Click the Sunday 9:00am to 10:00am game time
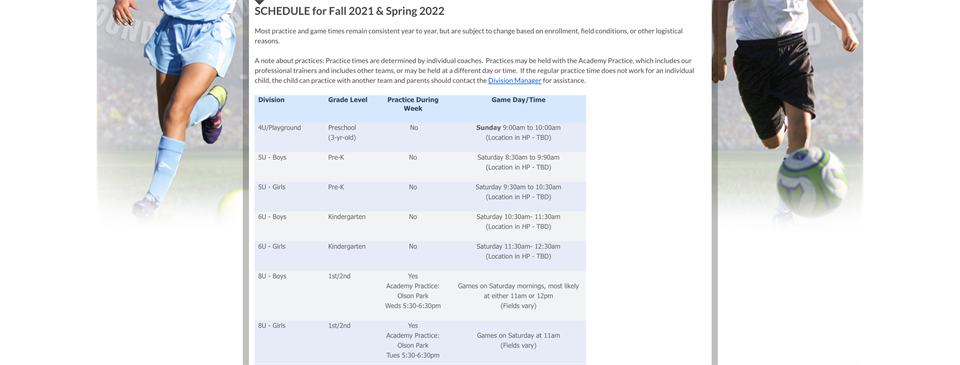This screenshot has height=365, width=960. point(518,127)
